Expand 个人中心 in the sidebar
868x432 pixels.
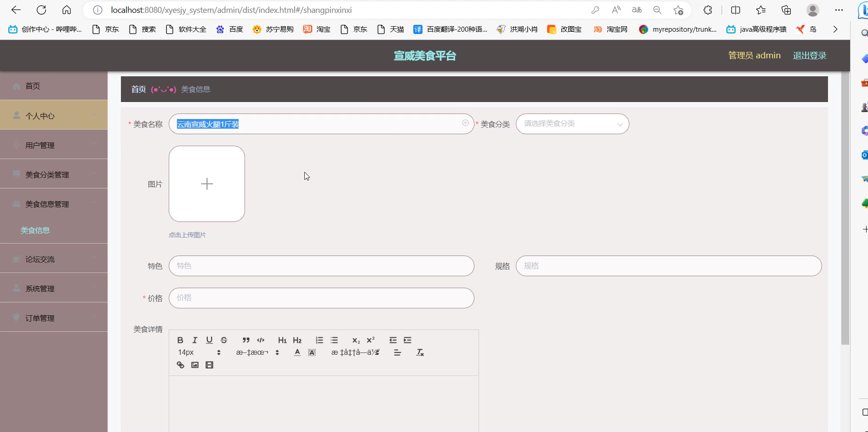54,115
